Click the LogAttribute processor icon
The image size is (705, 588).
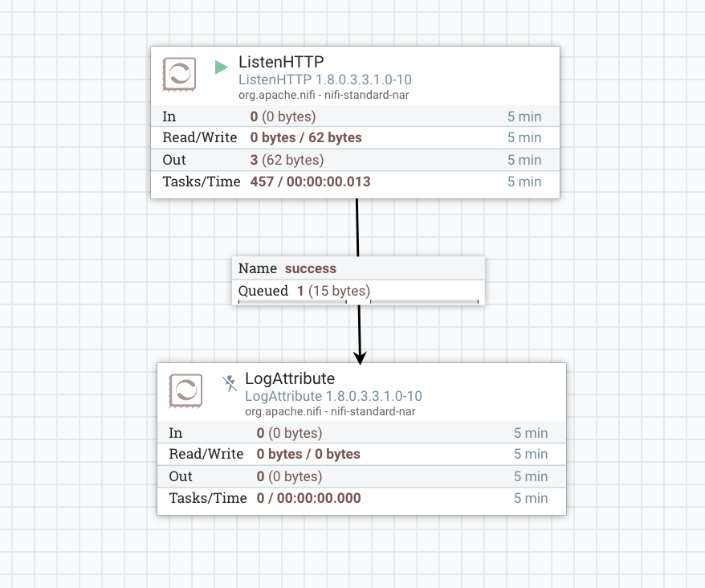pyautogui.click(x=187, y=391)
